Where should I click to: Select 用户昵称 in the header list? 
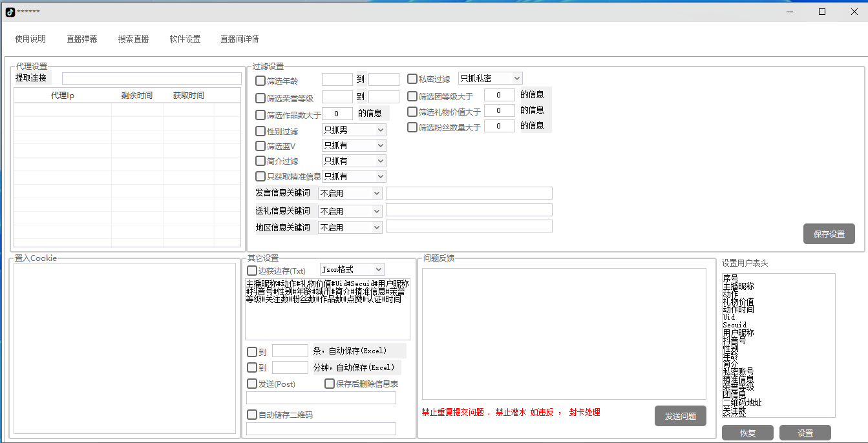click(737, 333)
